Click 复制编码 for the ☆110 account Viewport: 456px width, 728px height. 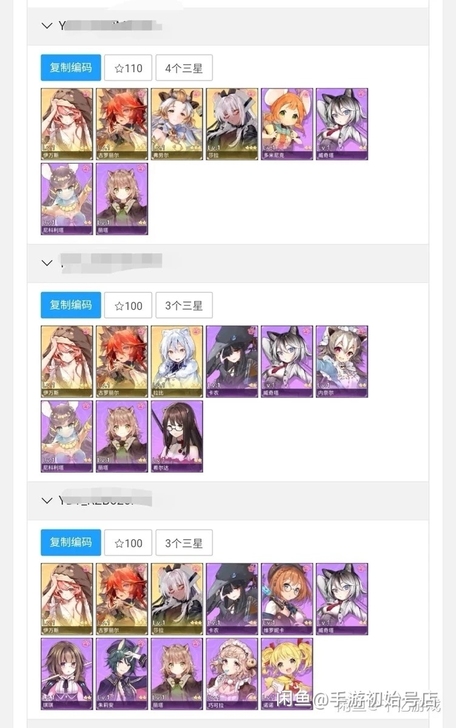[71, 68]
